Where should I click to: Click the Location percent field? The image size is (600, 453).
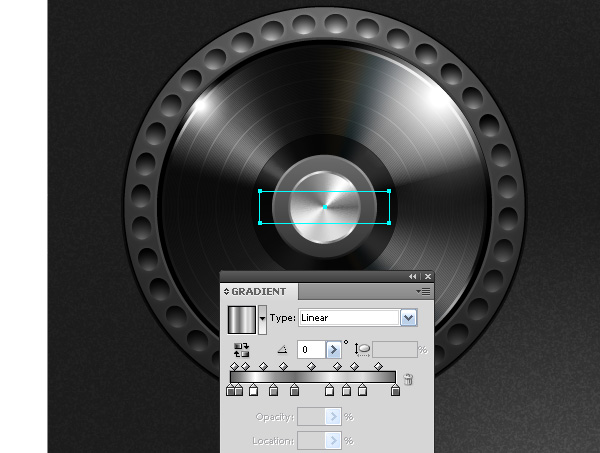311,441
